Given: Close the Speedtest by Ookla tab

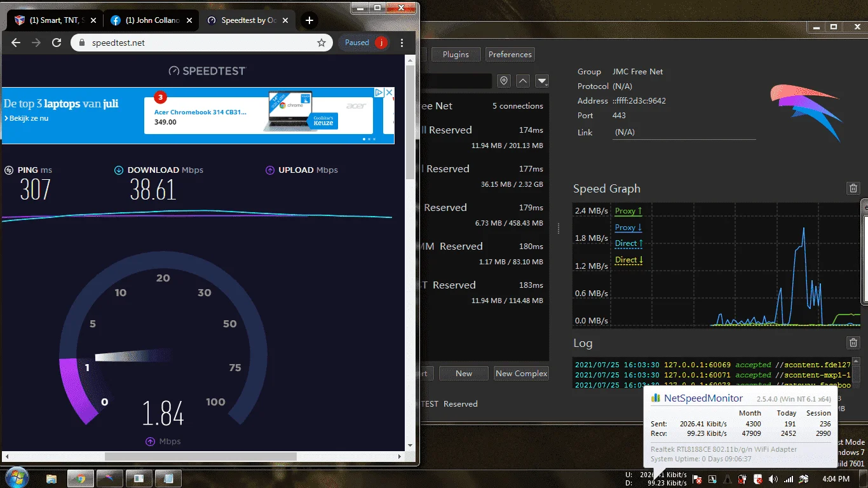Looking at the screenshot, I should pyautogui.click(x=284, y=20).
